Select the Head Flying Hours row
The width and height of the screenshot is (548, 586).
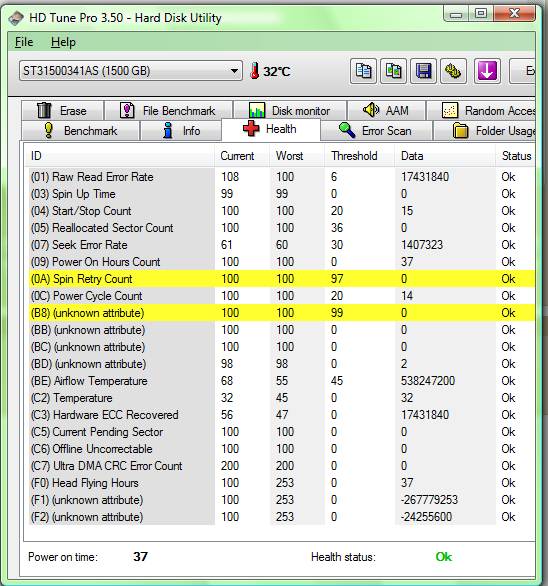(x=282, y=483)
